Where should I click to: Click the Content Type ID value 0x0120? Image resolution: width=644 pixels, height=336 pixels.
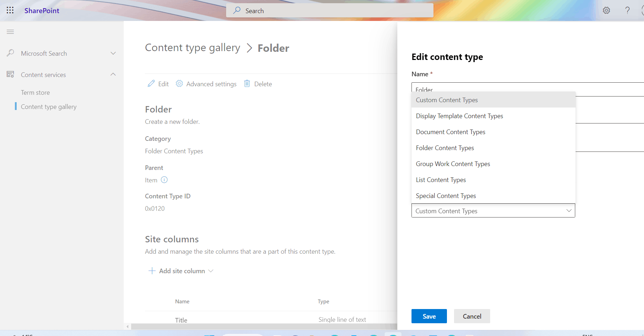click(x=155, y=209)
